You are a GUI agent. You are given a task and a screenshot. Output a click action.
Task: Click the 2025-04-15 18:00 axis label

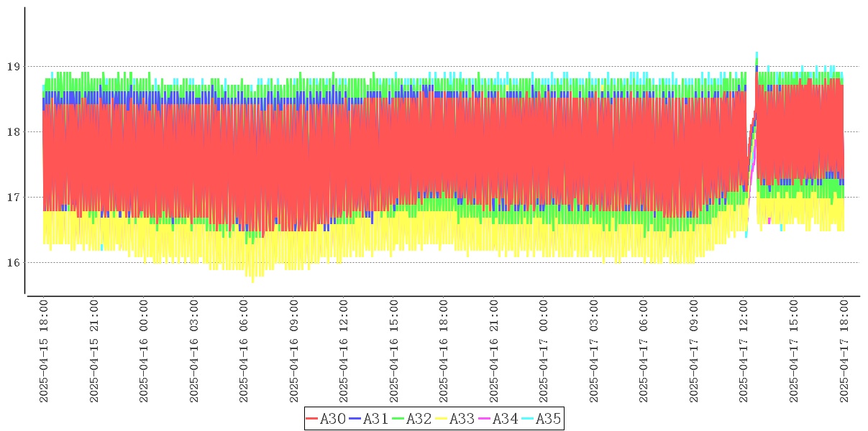[44, 351]
